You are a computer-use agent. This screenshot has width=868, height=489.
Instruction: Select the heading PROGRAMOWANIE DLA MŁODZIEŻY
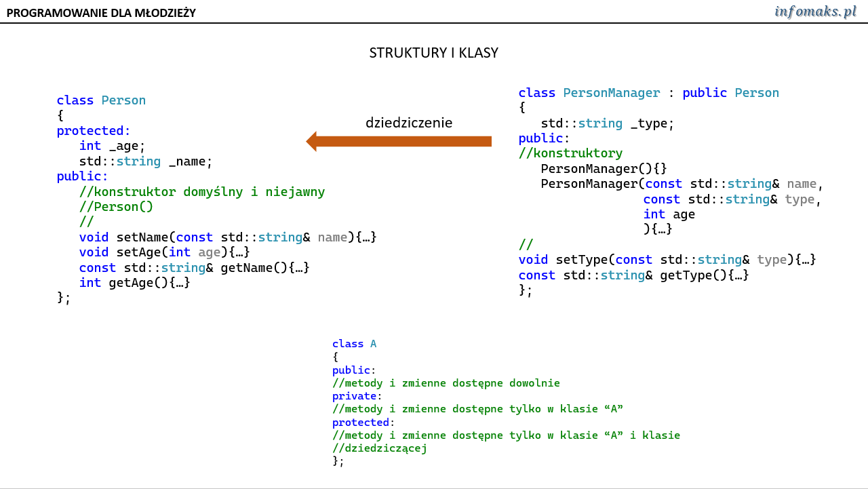click(101, 13)
